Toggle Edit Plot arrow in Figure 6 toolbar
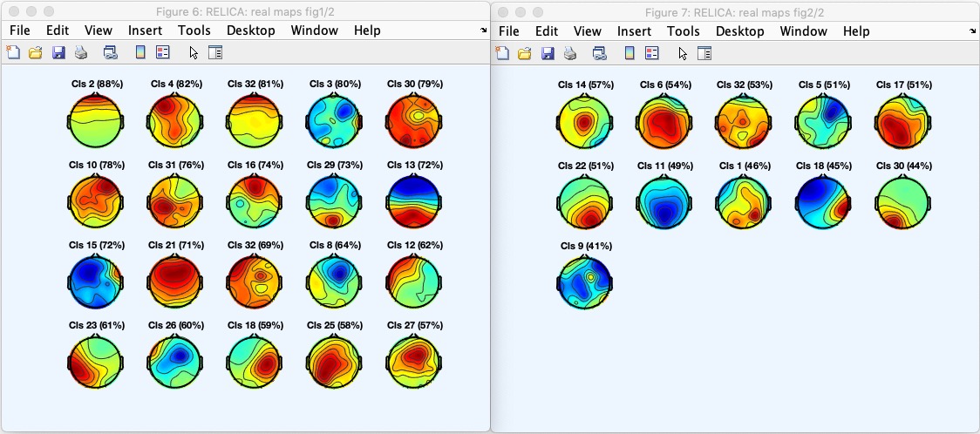980x434 pixels. click(x=193, y=52)
